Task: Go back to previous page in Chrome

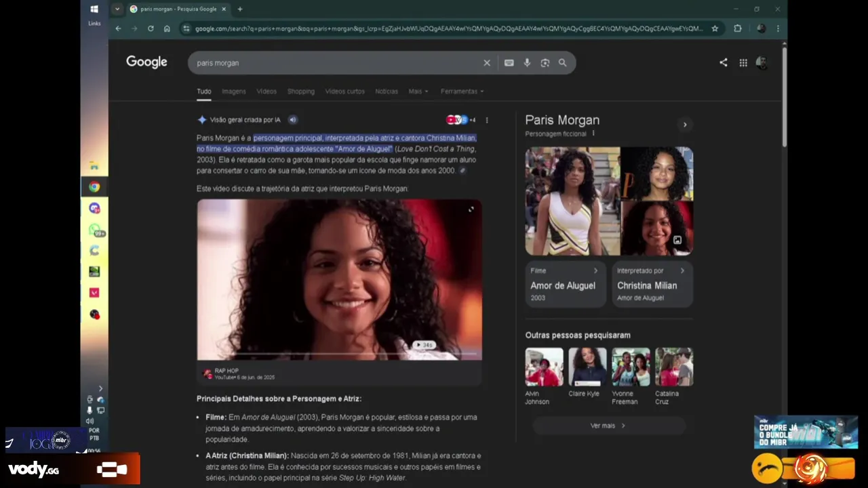Action: pos(118,28)
